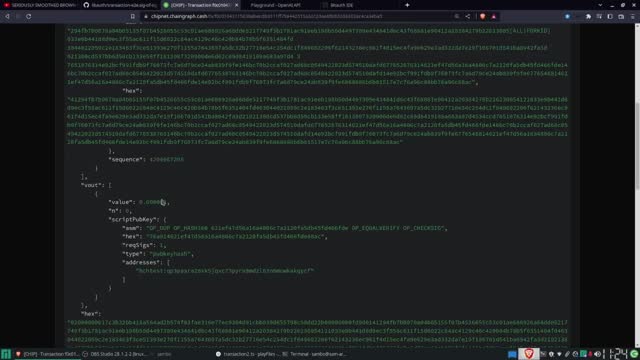The image size is (640, 360).
Task: Open the browser main menu icon
Action: (x=633, y=16)
